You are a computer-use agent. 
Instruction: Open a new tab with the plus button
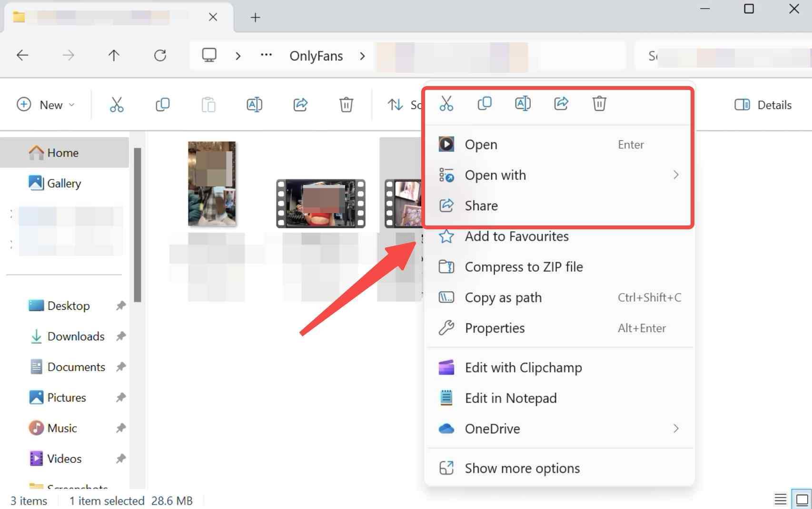(x=256, y=18)
